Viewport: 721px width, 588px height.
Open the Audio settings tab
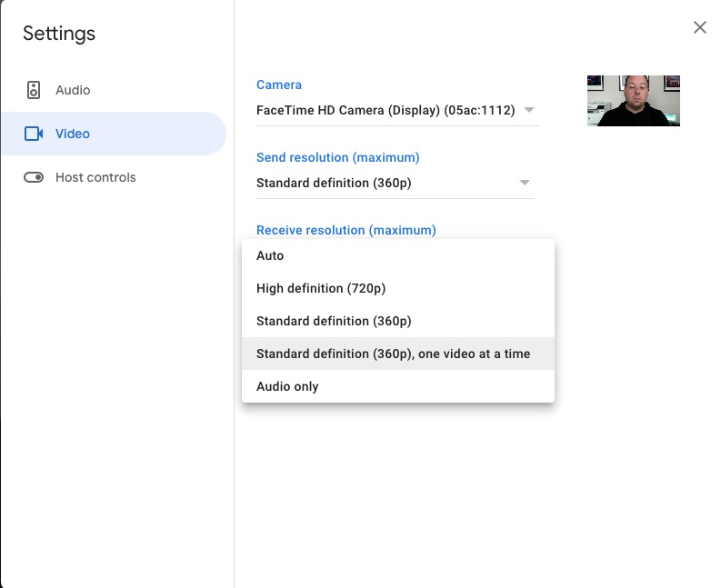[x=114, y=90]
